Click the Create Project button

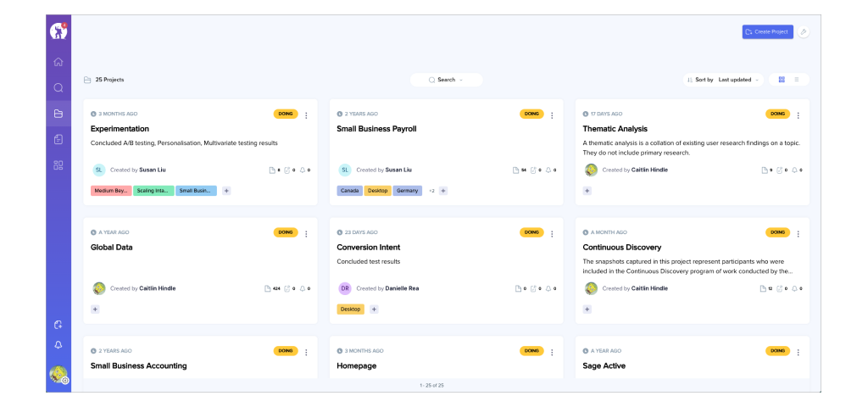tap(767, 31)
